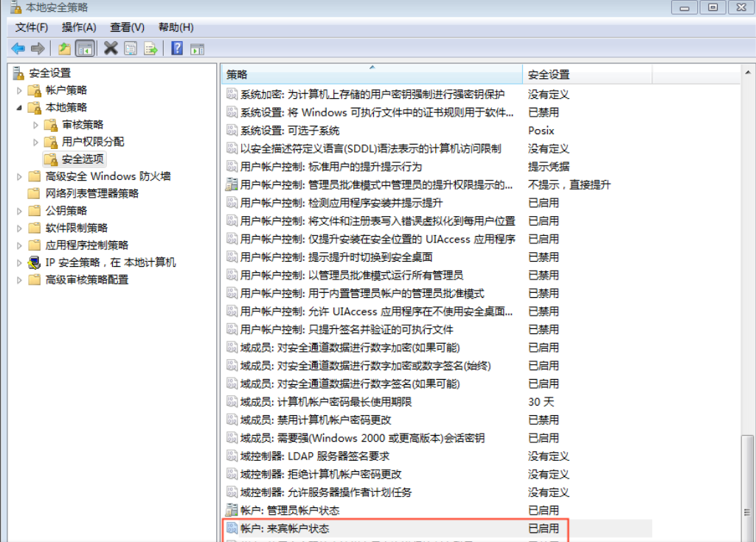Screen dimensions: 756x542
Task: Expand the 用户权限分配 tree node
Action: point(35,142)
